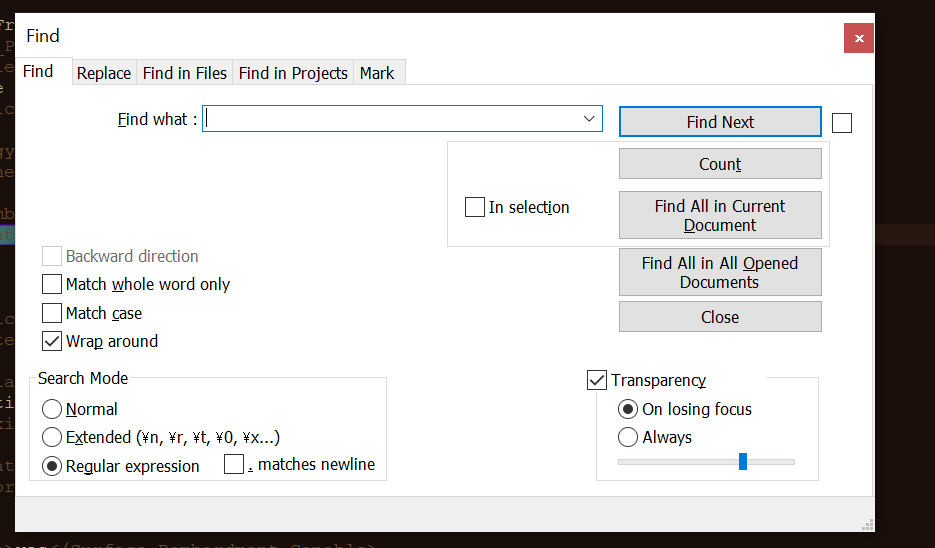This screenshot has height=548, width=935.
Task: Open the Find in Files tab
Action: [185, 73]
